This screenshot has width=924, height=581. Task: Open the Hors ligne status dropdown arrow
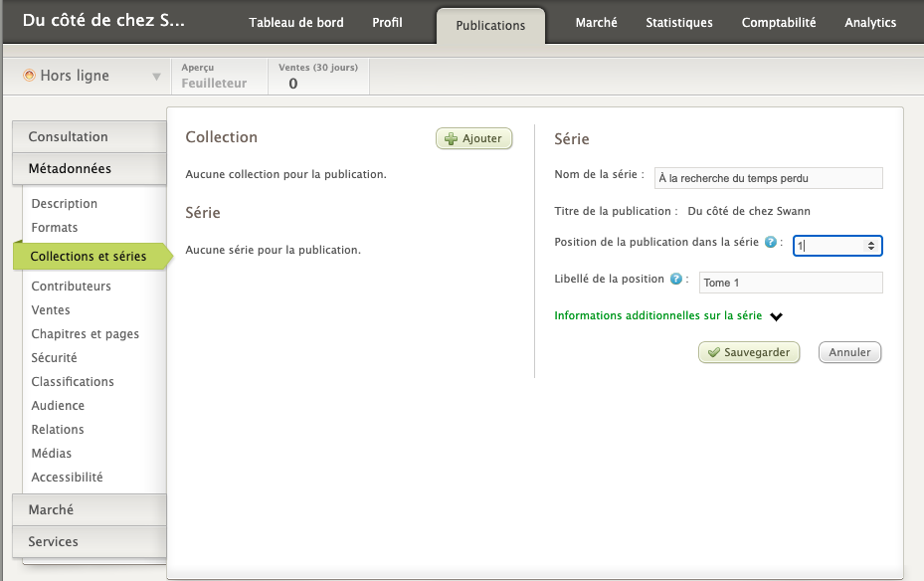coord(156,77)
